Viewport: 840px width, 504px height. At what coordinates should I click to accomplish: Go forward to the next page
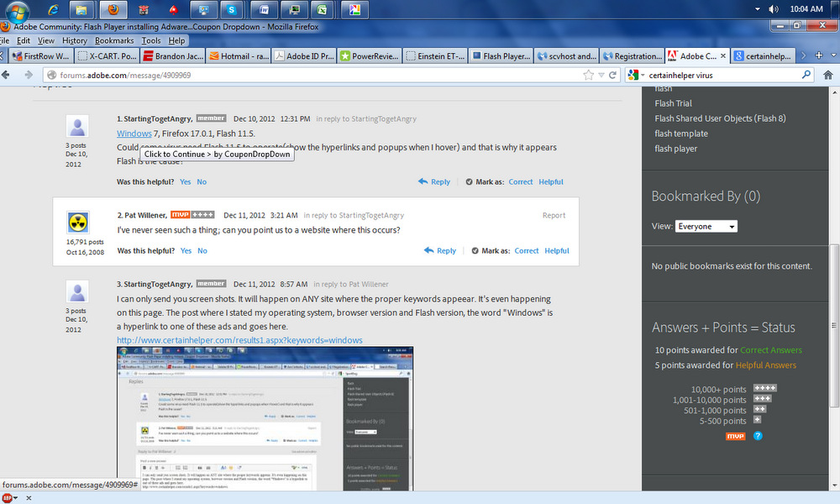pos(29,75)
